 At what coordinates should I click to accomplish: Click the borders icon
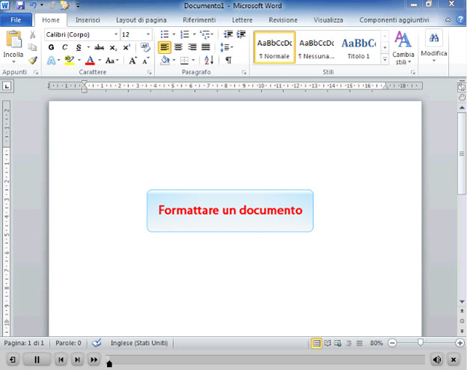184,61
